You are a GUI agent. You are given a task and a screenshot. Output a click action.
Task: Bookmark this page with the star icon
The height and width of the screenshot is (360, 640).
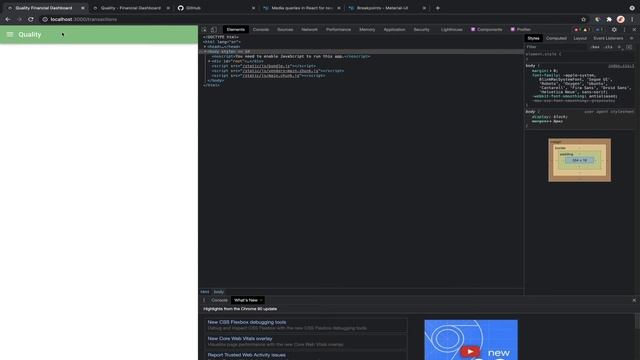coord(583,19)
